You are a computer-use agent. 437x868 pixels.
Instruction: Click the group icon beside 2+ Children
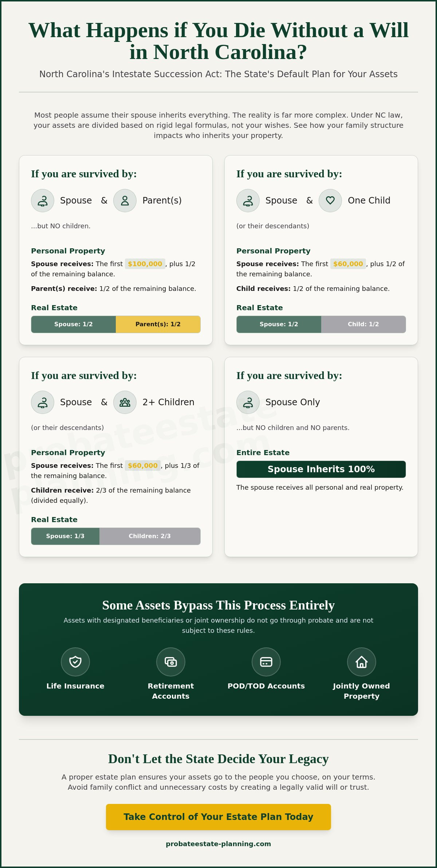click(125, 402)
